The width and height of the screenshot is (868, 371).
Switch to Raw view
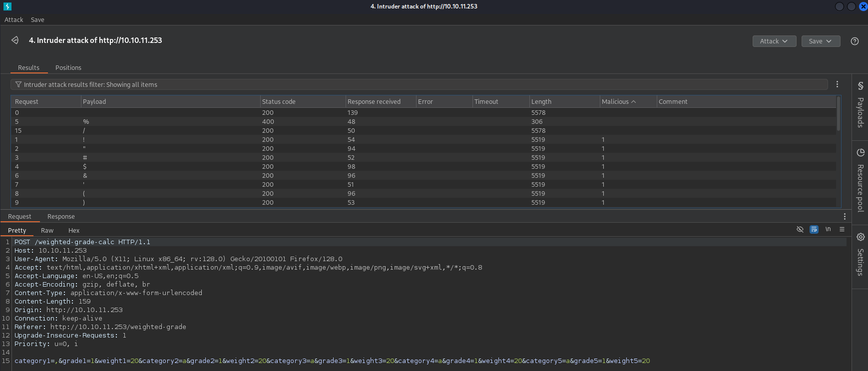tap(47, 230)
